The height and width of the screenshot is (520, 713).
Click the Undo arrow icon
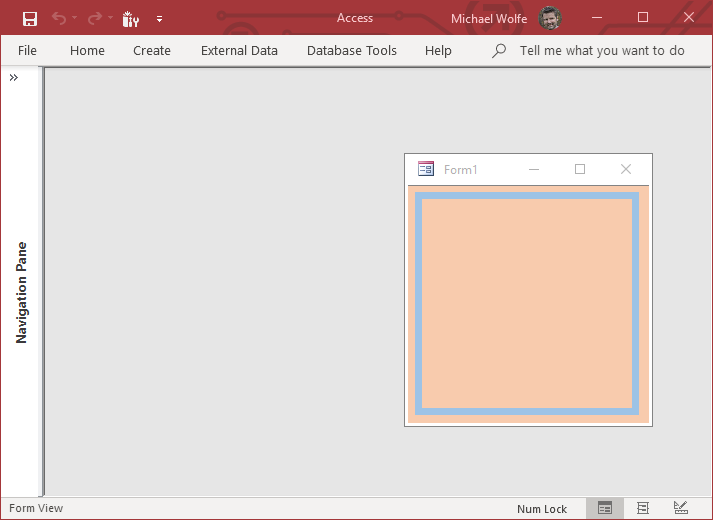pyautogui.click(x=59, y=18)
